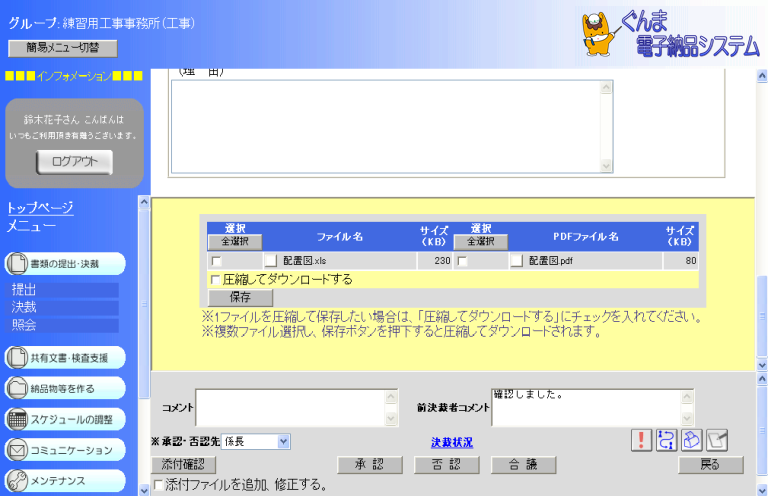Click inside the 理由 text area
768x496 pixels.
pyautogui.click(x=386, y=127)
